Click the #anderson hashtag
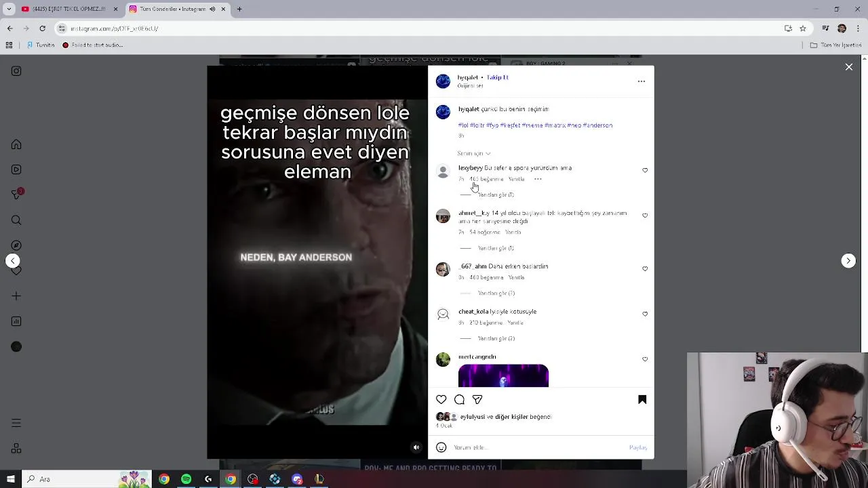The image size is (868, 488). (597, 125)
